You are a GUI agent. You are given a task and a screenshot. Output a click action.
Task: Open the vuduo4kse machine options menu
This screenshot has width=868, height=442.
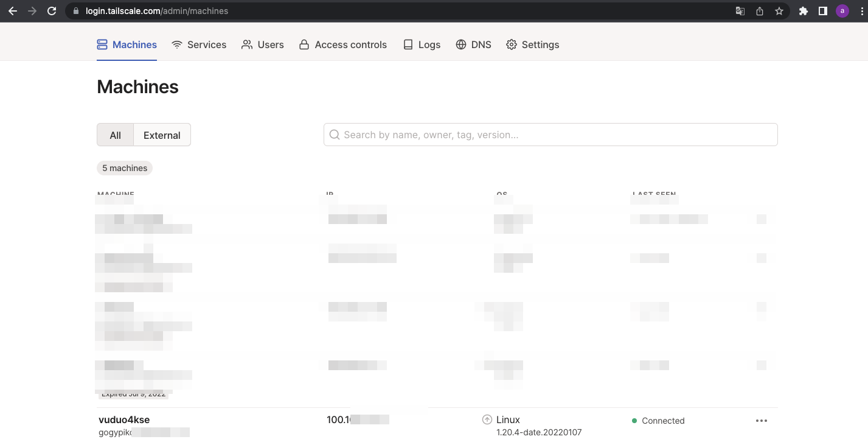(x=761, y=421)
